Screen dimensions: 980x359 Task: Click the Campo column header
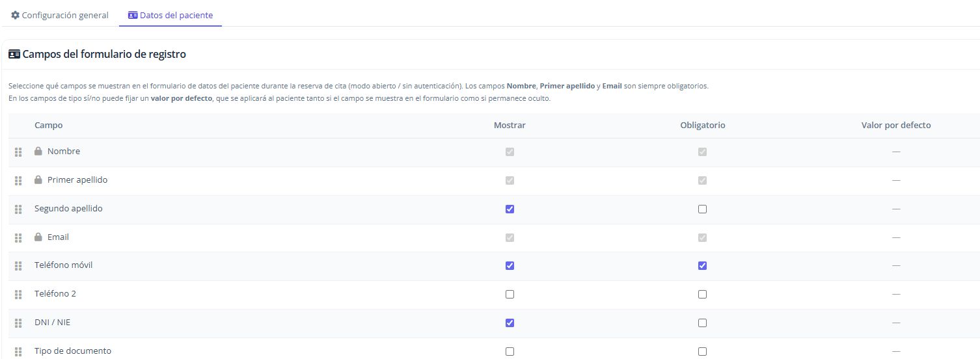pos(49,125)
